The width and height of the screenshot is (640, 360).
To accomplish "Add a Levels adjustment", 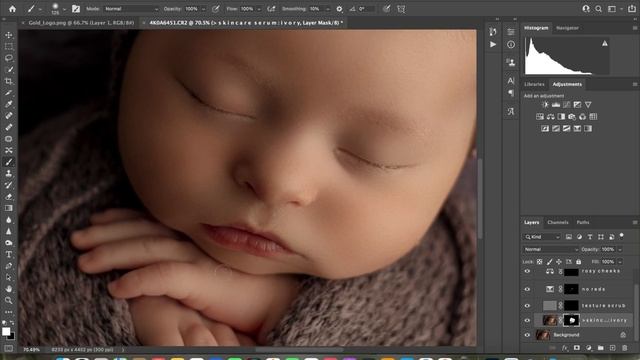I will tap(556, 105).
